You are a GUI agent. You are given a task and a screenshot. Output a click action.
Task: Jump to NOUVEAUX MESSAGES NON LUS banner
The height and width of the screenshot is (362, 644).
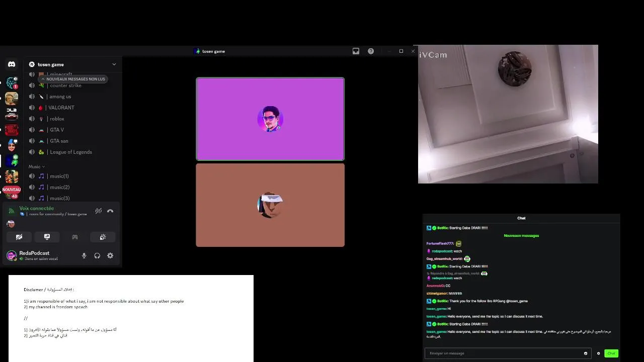tap(73, 79)
